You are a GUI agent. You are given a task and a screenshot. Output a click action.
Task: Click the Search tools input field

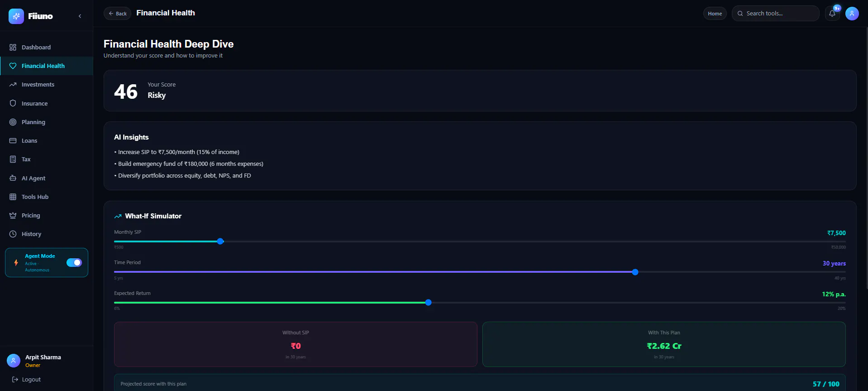tap(776, 14)
